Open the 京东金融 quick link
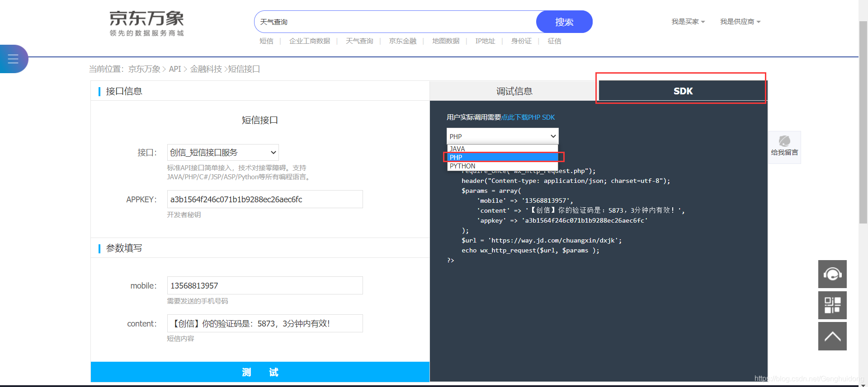The width and height of the screenshot is (868, 387). pyautogui.click(x=402, y=41)
